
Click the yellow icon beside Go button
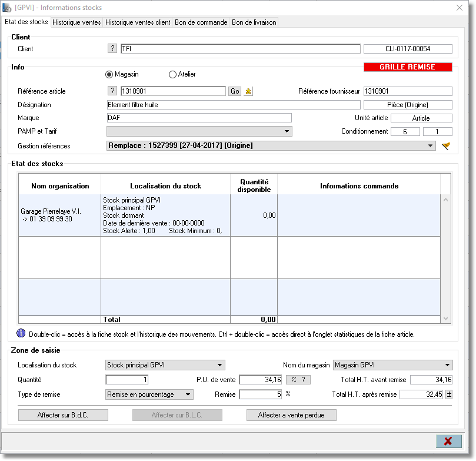pos(248,91)
